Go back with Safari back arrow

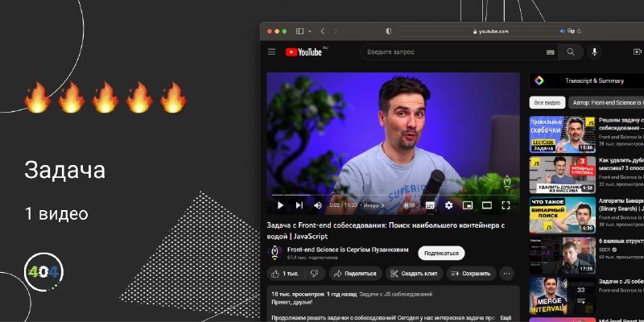pyautogui.click(x=323, y=31)
